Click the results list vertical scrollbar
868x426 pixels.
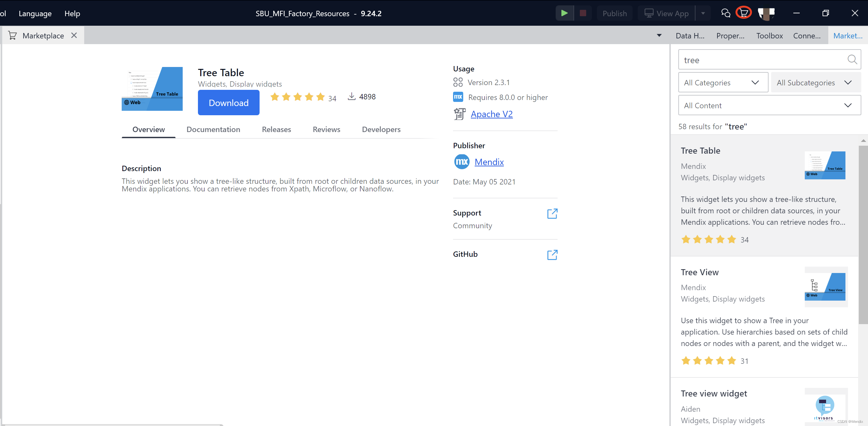click(863, 235)
